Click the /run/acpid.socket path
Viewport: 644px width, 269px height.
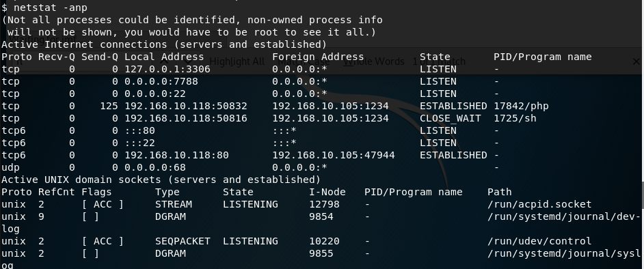click(539, 204)
